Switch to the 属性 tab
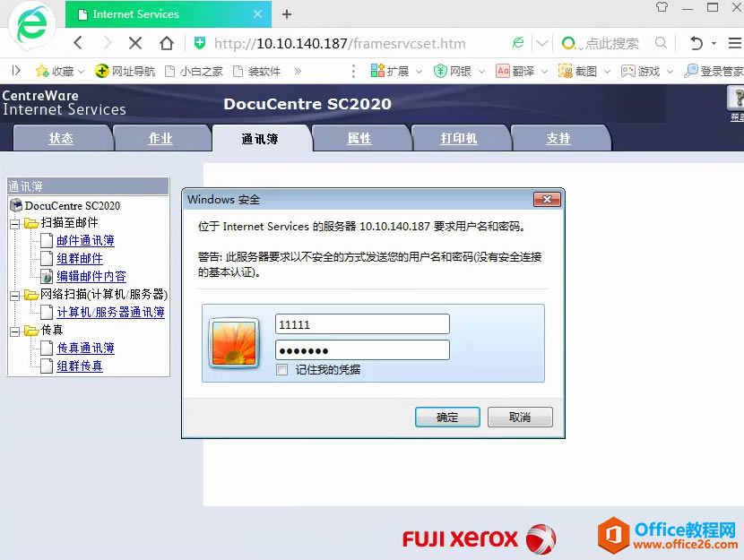 (359, 139)
